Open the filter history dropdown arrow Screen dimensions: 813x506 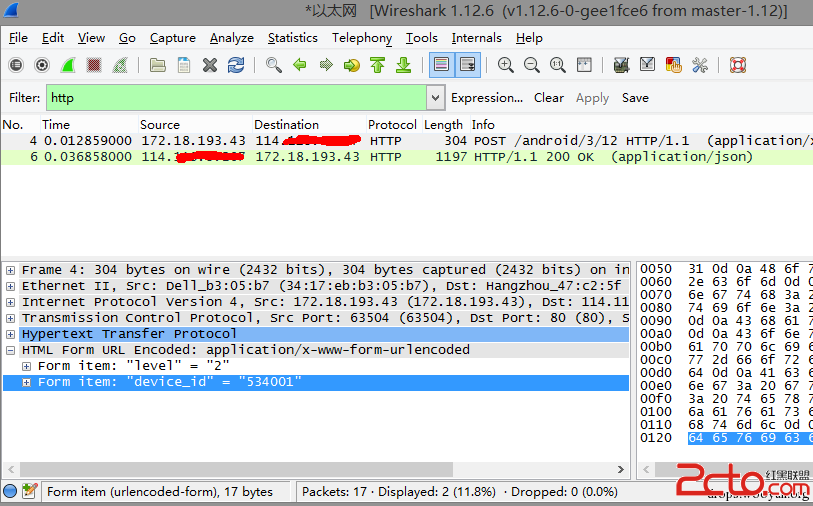point(436,98)
